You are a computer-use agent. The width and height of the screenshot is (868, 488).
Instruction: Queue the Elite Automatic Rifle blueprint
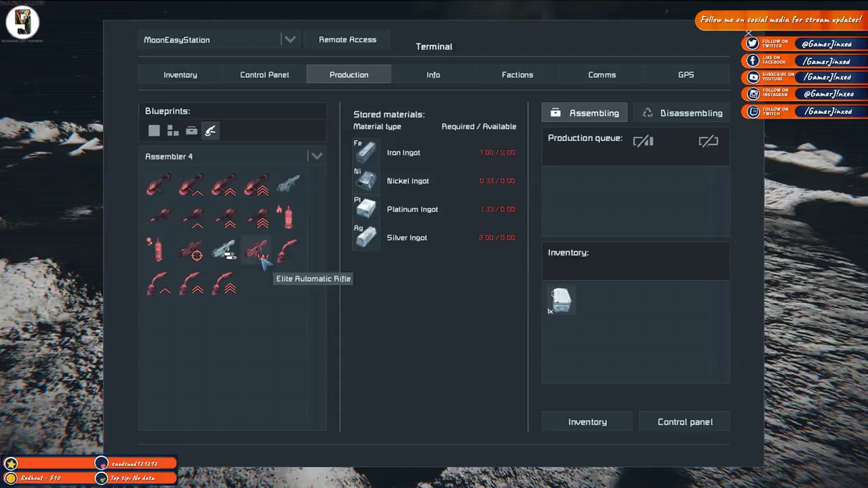256,249
